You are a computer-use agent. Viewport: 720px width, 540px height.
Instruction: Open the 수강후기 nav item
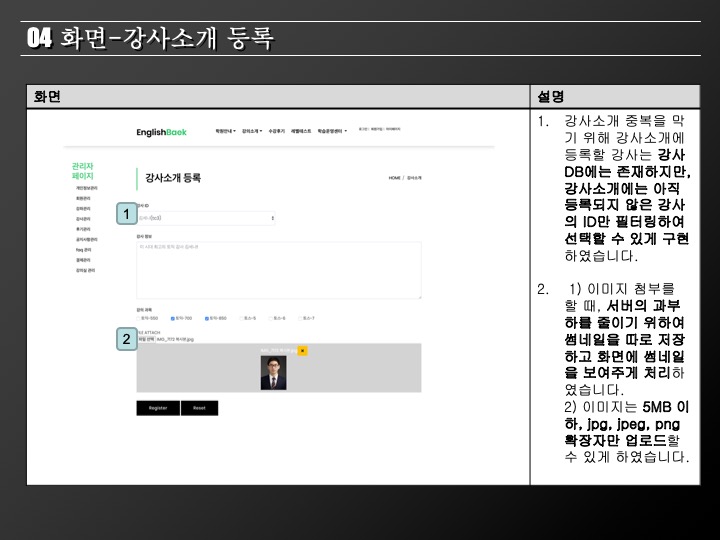pyautogui.click(x=276, y=131)
